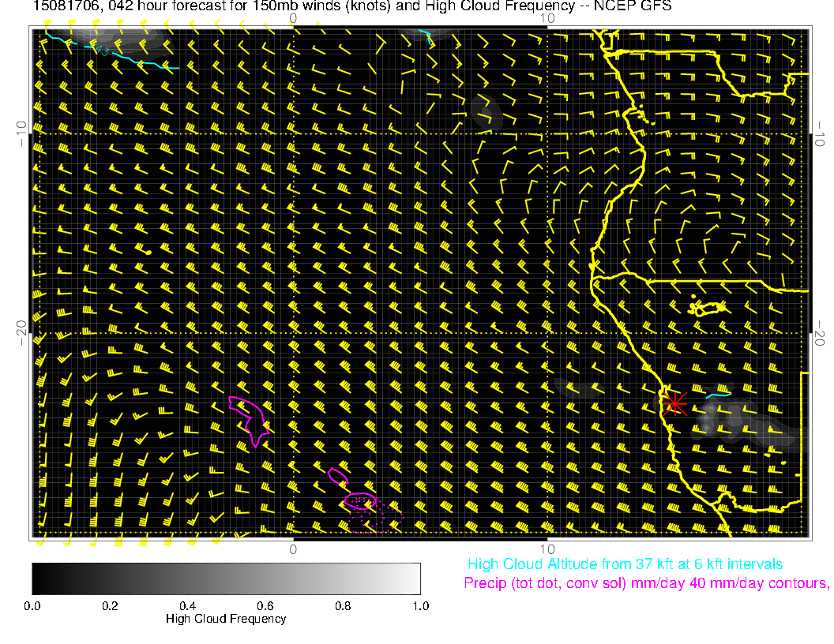Click the red asterisk location marker
This screenshot has height=644, width=834.
(674, 403)
